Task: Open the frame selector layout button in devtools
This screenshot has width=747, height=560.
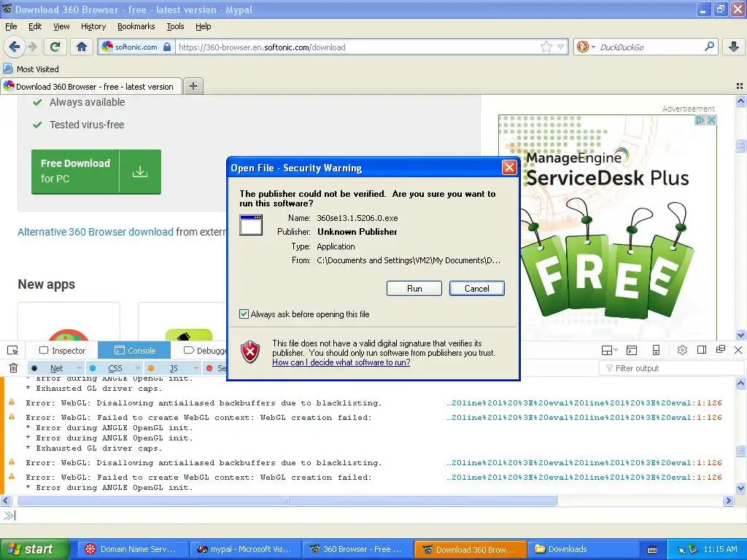Action: click(609, 351)
